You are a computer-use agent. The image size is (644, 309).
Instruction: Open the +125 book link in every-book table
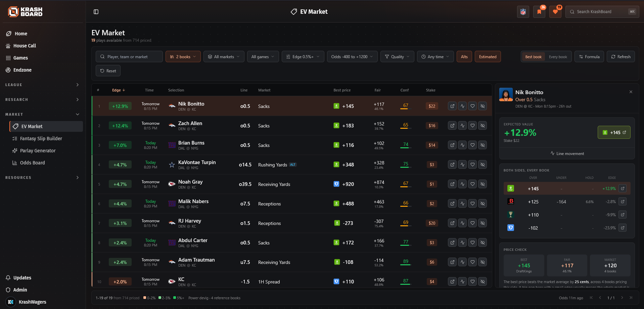[623, 202]
